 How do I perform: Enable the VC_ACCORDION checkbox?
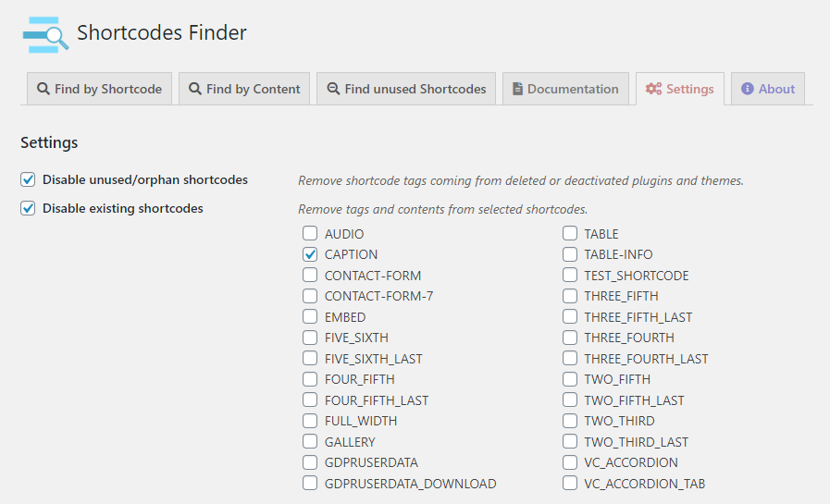(x=570, y=462)
